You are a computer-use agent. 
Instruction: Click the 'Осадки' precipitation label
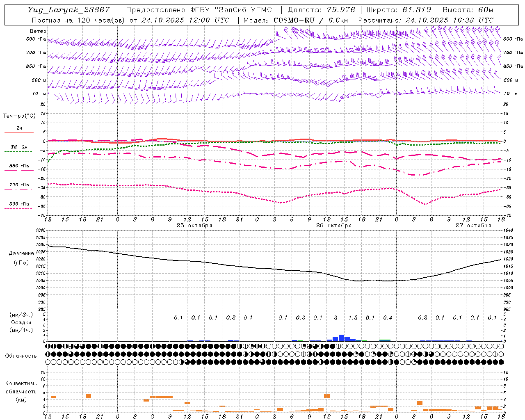pos(21,322)
